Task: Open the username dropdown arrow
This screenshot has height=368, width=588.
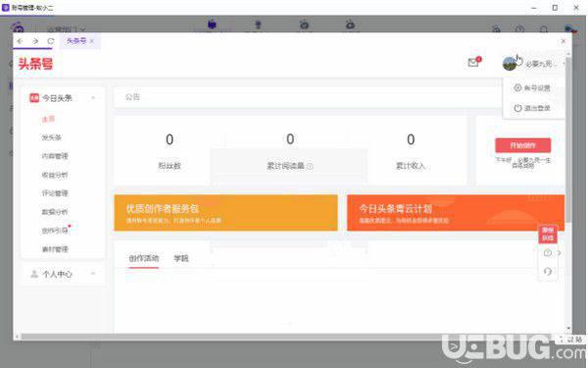Action: pos(563,64)
